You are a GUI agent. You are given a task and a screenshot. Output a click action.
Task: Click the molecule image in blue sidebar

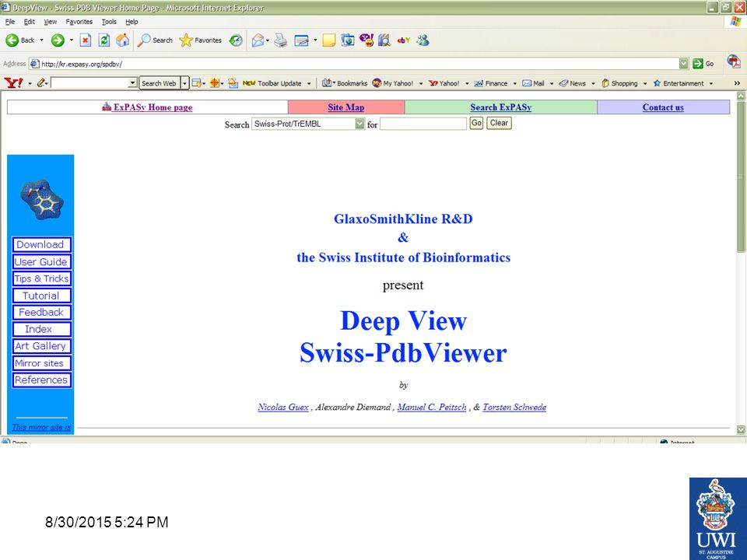pos(42,199)
